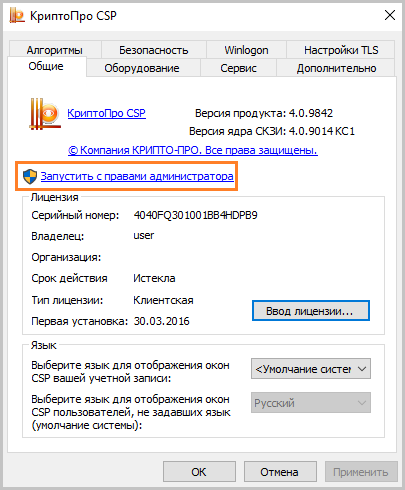Click the Ввод лицензии button

tap(311, 311)
